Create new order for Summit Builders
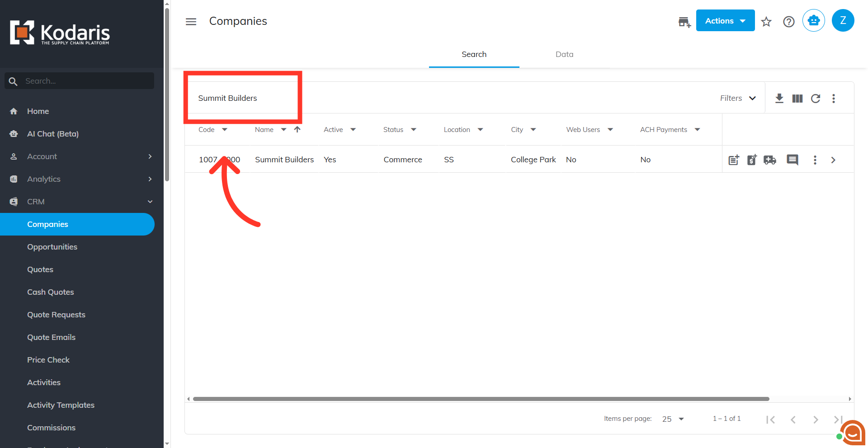 tap(734, 160)
